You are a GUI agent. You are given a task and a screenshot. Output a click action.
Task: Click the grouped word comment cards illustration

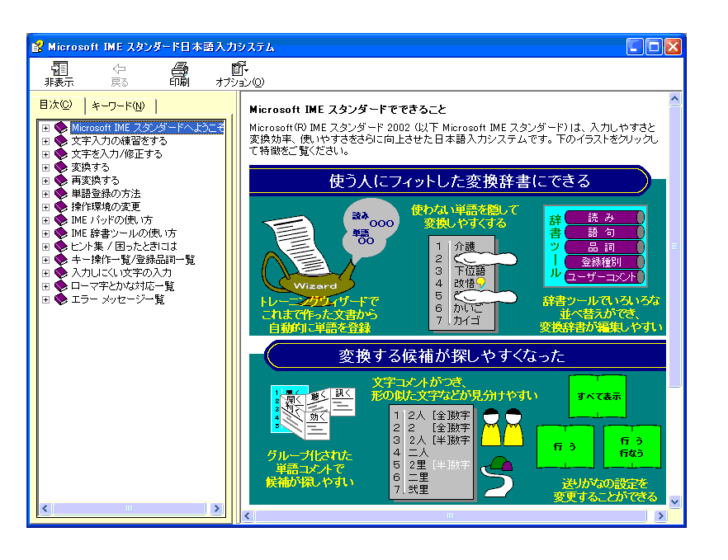click(x=313, y=412)
